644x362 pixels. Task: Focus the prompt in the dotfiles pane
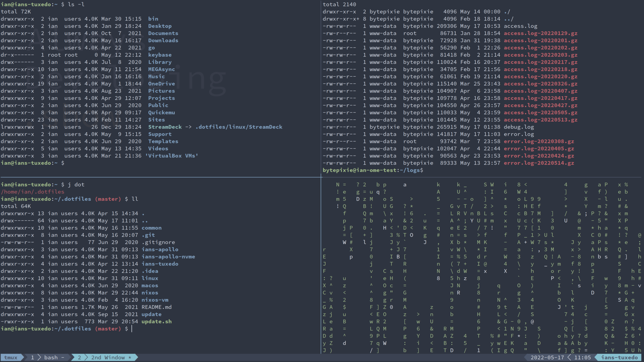[132, 328]
